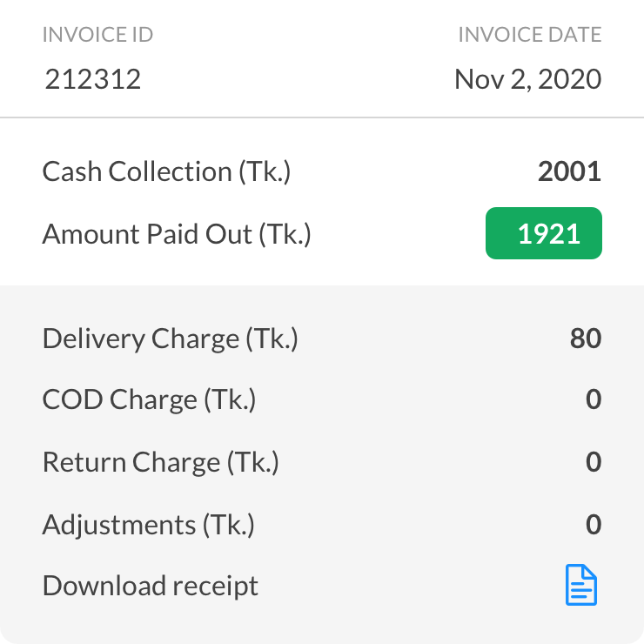
Task: Select the green 1921 paid out badge
Action: coord(544,233)
